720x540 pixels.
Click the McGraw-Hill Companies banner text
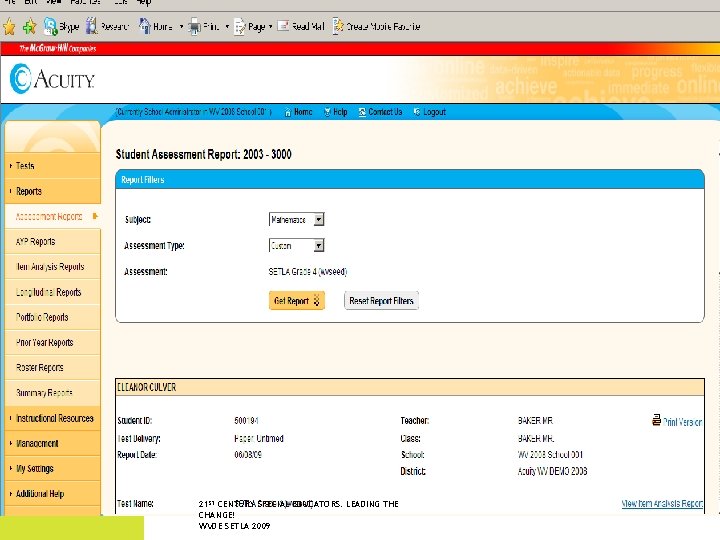(58, 48)
